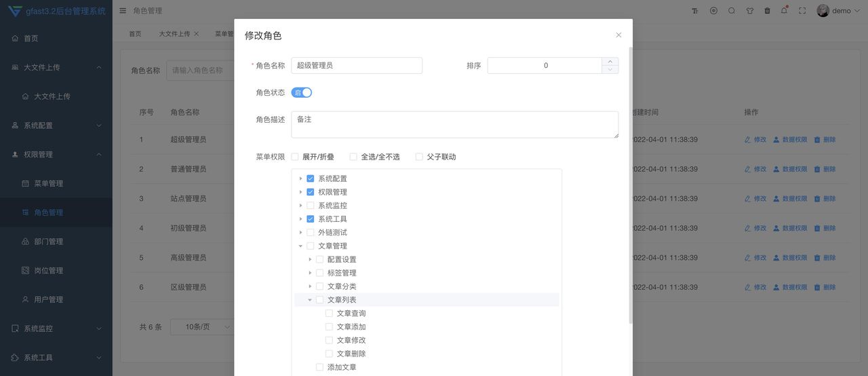
Task: Switch to the 大文件上传 tab
Action: point(174,33)
